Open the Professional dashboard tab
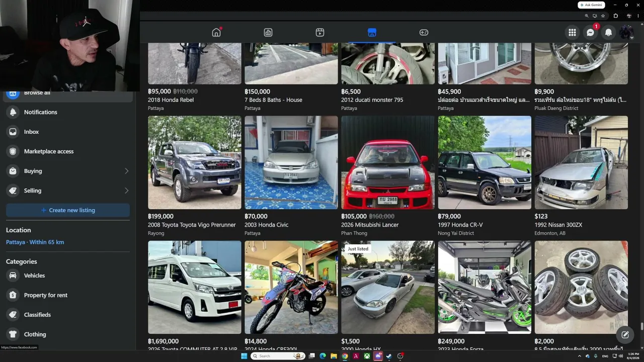This screenshot has height=362, width=644. [x=268, y=33]
